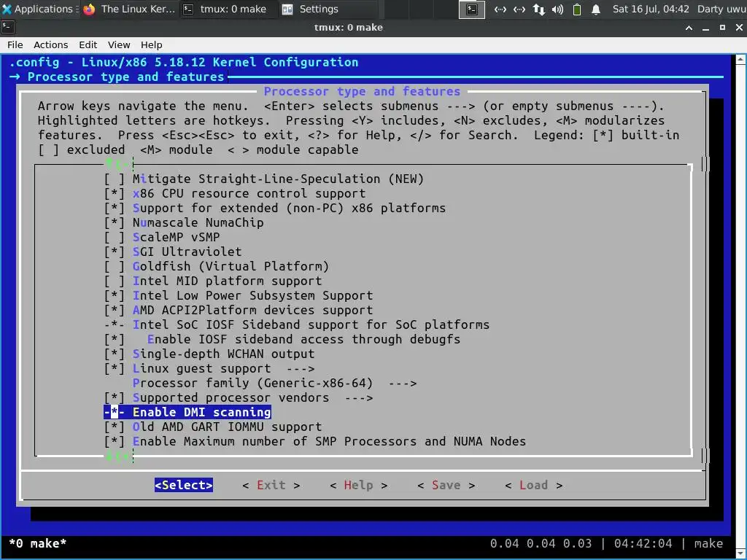Toggle Intel Low Power Subsystem Support checkbox
Screen dimensions: 747x560
114,296
